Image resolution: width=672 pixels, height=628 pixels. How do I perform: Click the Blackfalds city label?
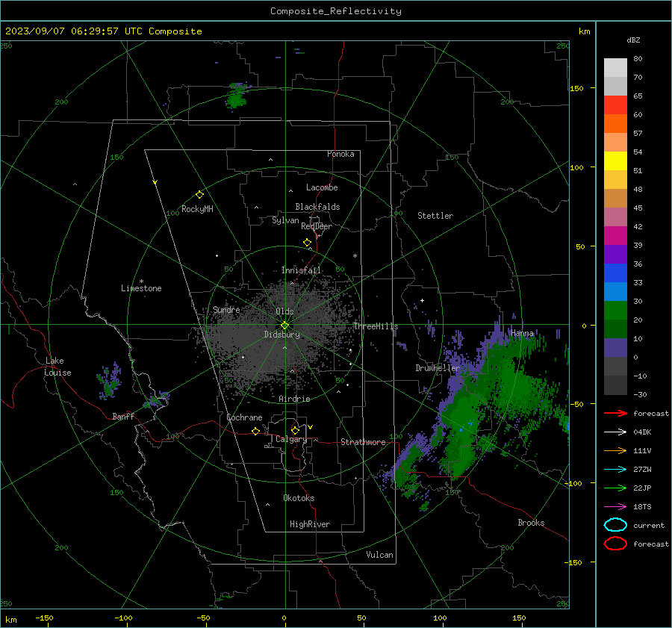click(x=317, y=207)
